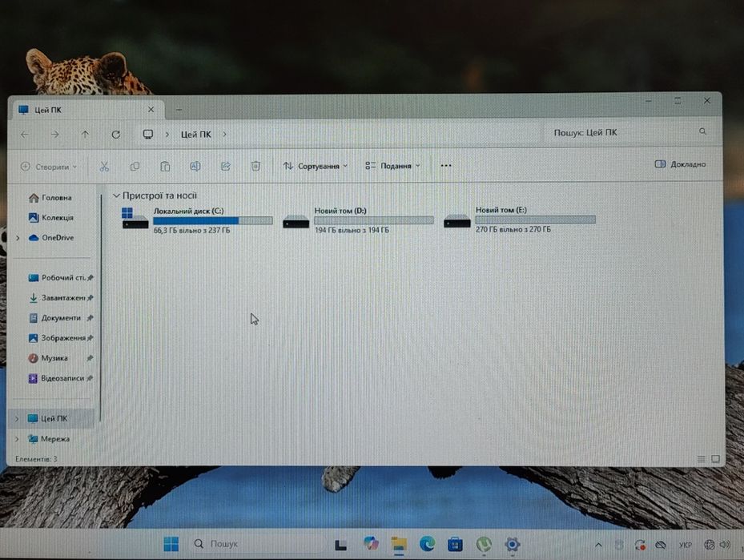
Task: Go up one level with up arrow
Action: pyautogui.click(x=85, y=135)
